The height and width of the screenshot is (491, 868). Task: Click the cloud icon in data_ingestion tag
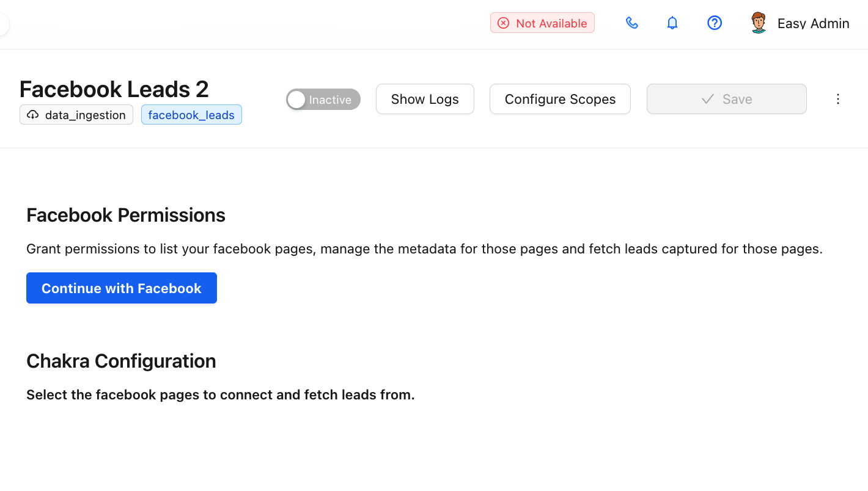coord(33,115)
